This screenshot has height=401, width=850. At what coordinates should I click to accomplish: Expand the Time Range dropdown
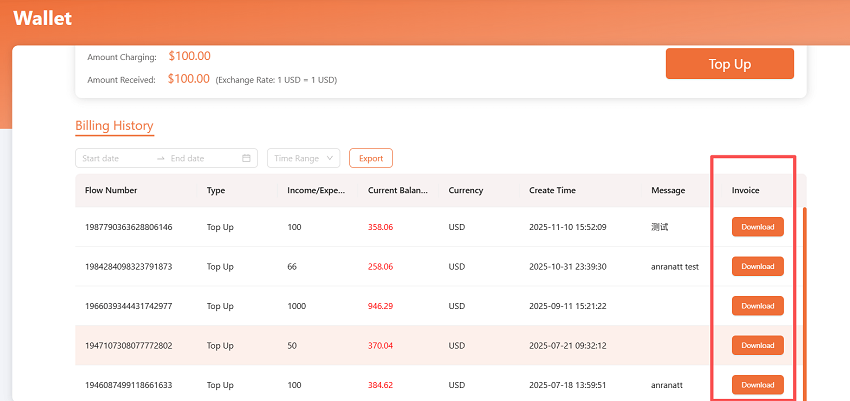[304, 158]
